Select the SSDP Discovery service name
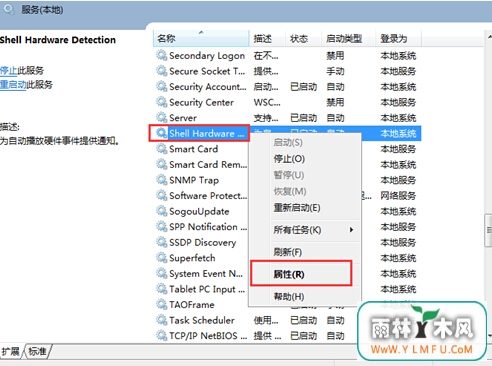The height and width of the screenshot is (366, 492). pyautogui.click(x=202, y=242)
